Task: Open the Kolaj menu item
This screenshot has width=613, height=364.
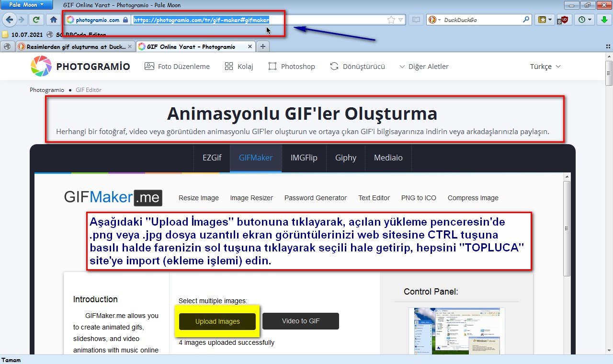Action: click(239, 67)
